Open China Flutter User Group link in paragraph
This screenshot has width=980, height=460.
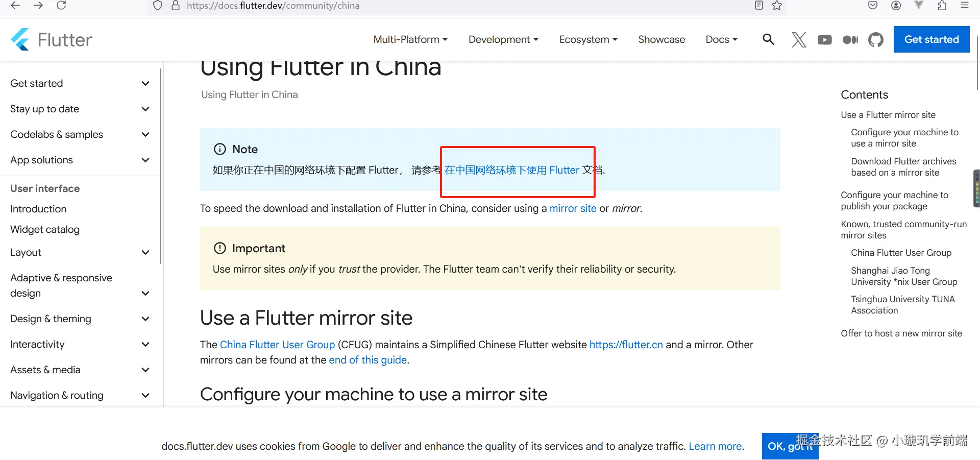277,345
